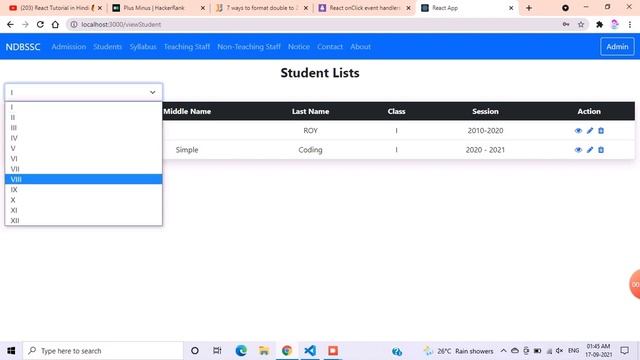
Task: Choose class XII in the list
Action: pyautogui.click(x=83, y=220)
